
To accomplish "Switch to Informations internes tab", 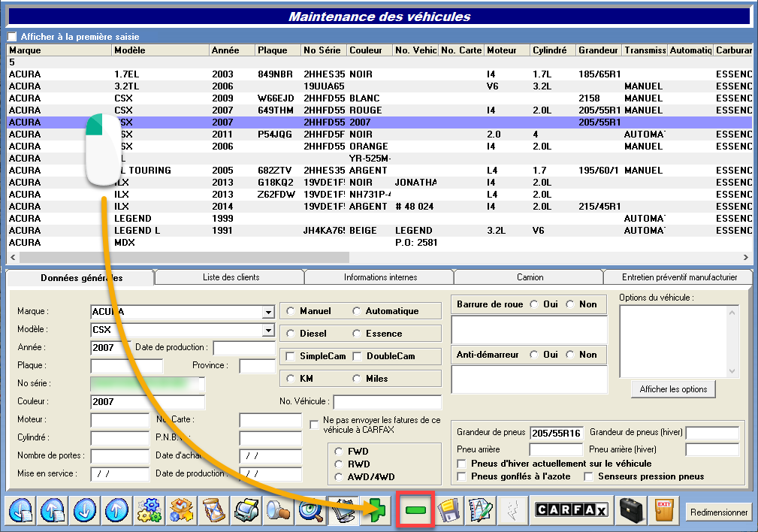I will 380,277.
